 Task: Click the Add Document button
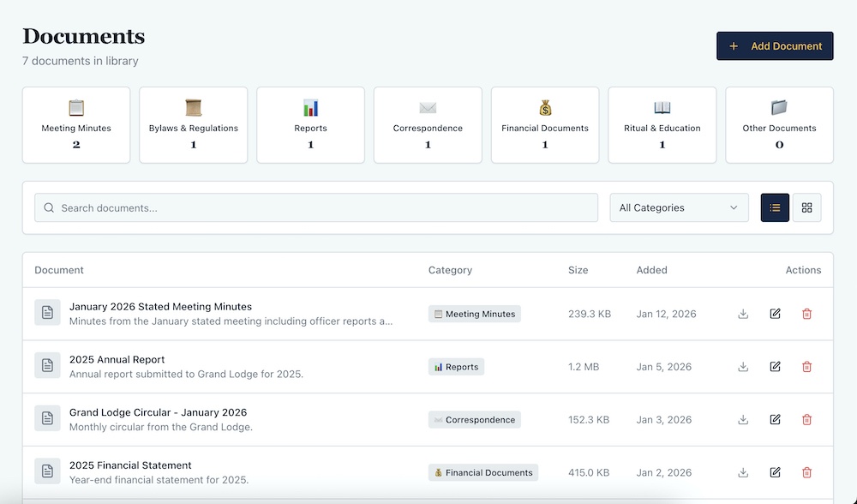pyautogui.click(x=775, y=46)
